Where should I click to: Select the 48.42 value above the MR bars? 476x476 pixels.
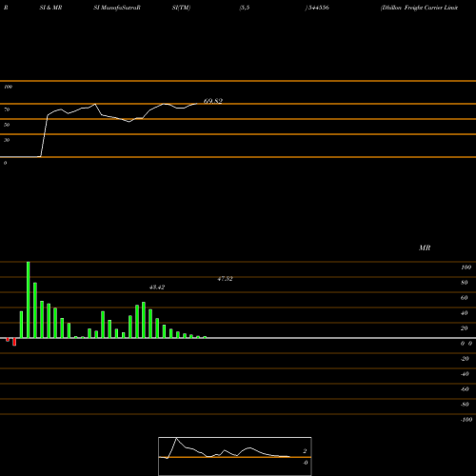pyautogui.click(x=157, y=288)
